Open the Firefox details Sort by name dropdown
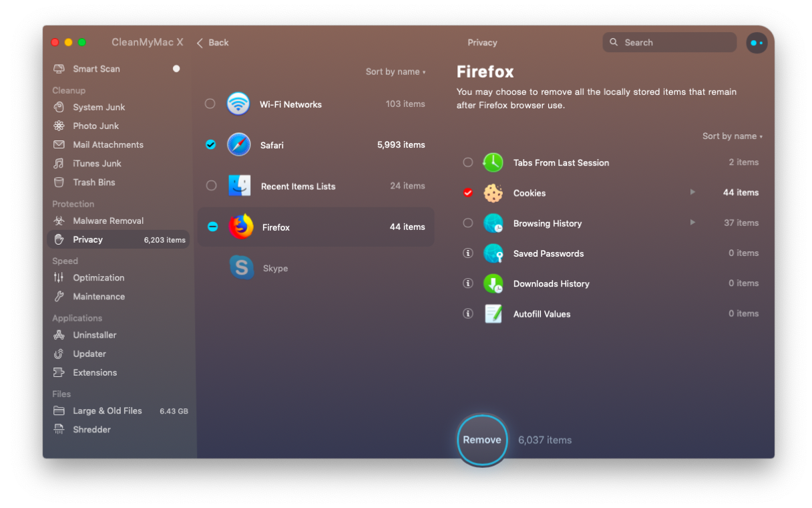 tap(732, 136)
